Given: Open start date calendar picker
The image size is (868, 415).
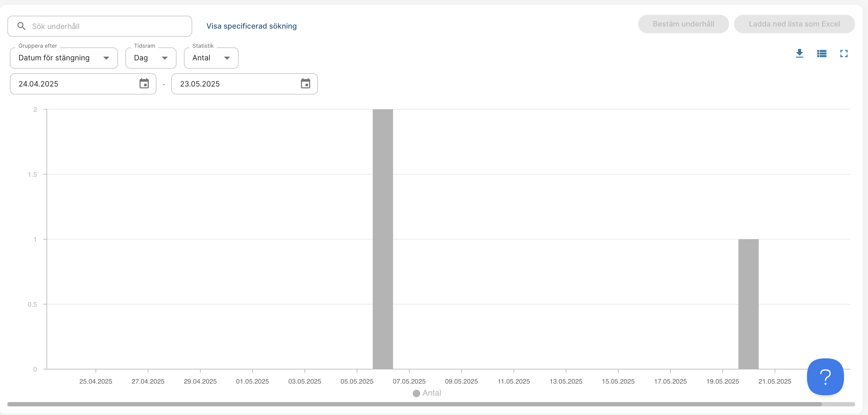Looking at the screenshot, I should [144, 83].
